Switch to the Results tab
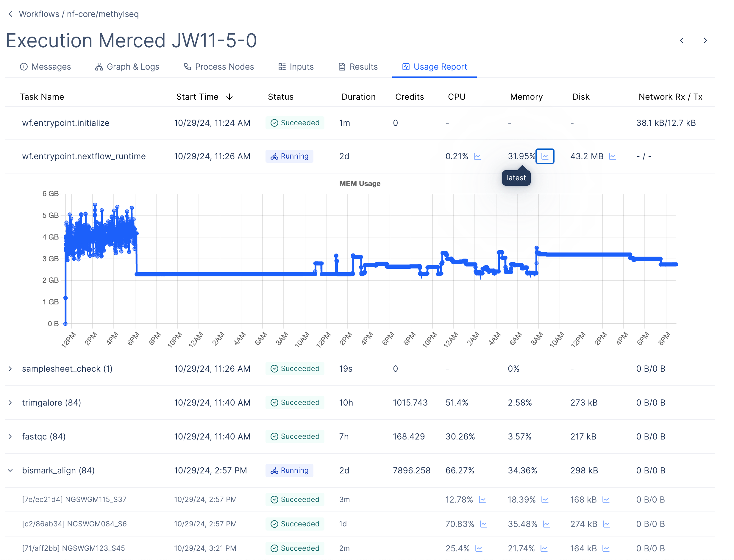The image size is (734, 560). [358, 67]
